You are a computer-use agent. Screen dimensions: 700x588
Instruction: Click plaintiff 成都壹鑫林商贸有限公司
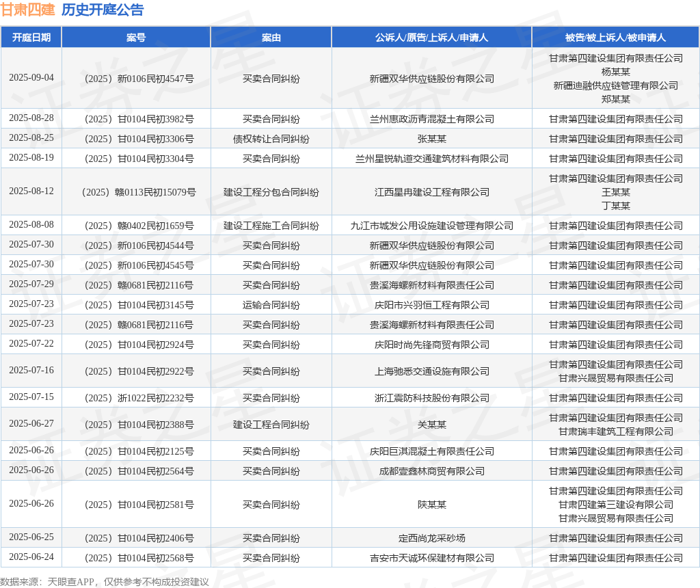432,472
